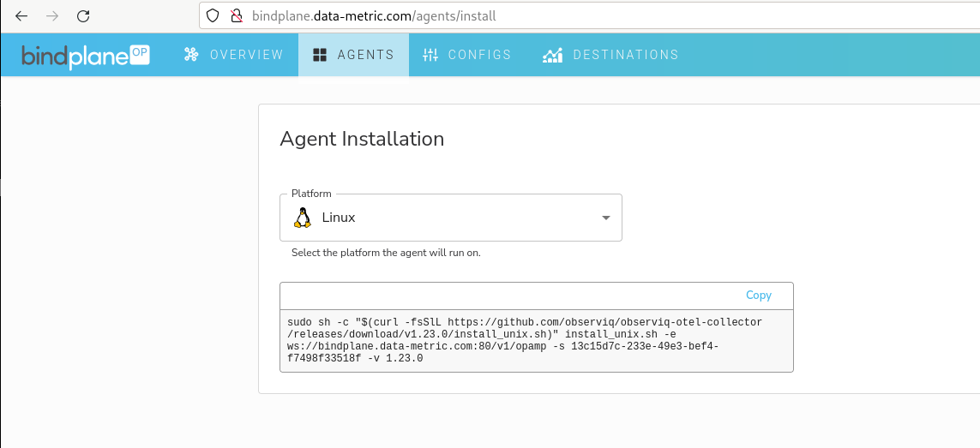Image resolution: width=980 pixels, height=448 pixels.
Task: Click the 'Agent Installation' heading
Action: [x=362, y=139]
